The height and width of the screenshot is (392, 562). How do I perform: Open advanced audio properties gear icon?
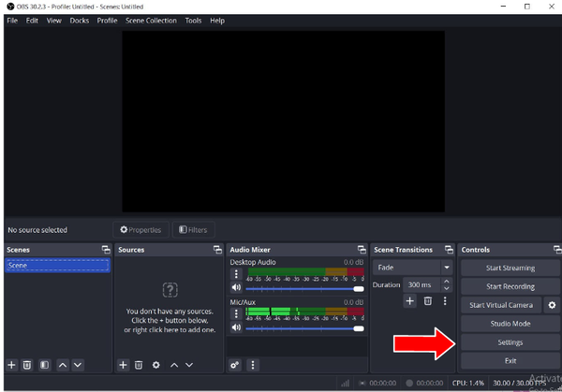235,365
